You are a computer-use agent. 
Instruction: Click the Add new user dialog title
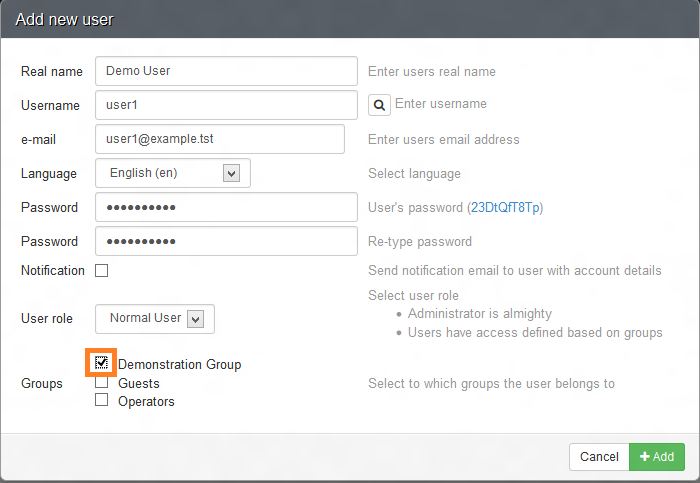click(x=64, y=19)
